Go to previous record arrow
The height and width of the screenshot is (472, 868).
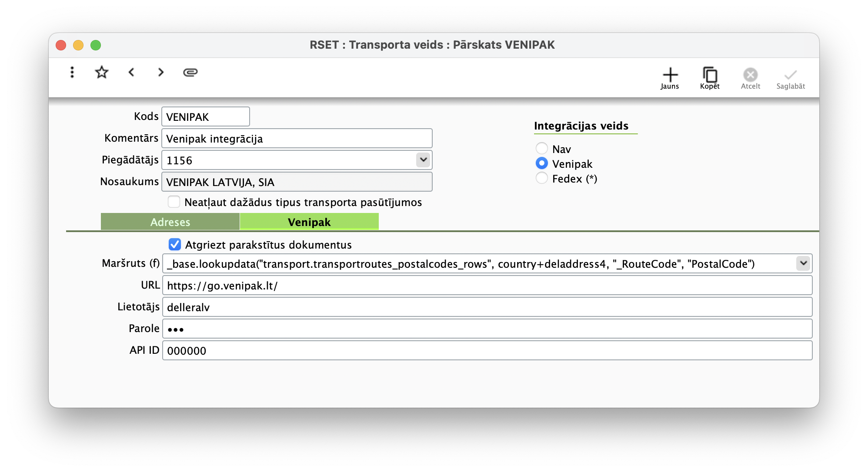point(131,72)
